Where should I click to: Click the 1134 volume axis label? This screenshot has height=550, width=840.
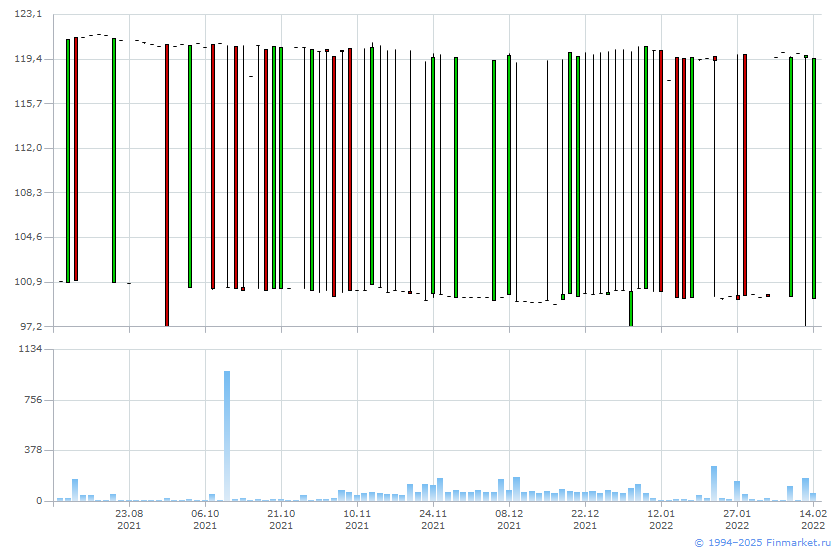click(x=30, y=349)
